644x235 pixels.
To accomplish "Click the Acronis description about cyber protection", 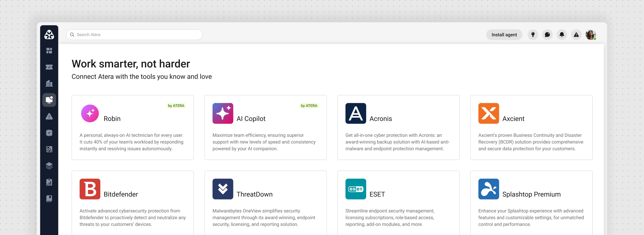I will click(397, 142).
